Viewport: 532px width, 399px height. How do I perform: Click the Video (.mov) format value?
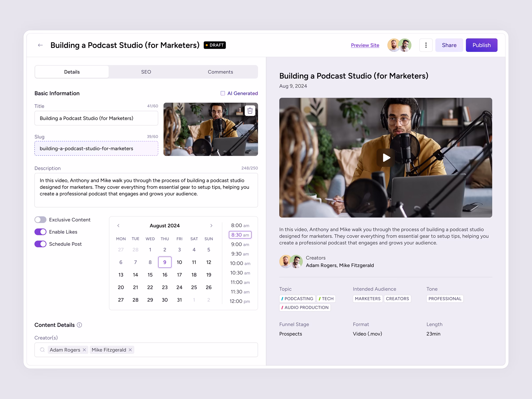[x=367, y=334]
